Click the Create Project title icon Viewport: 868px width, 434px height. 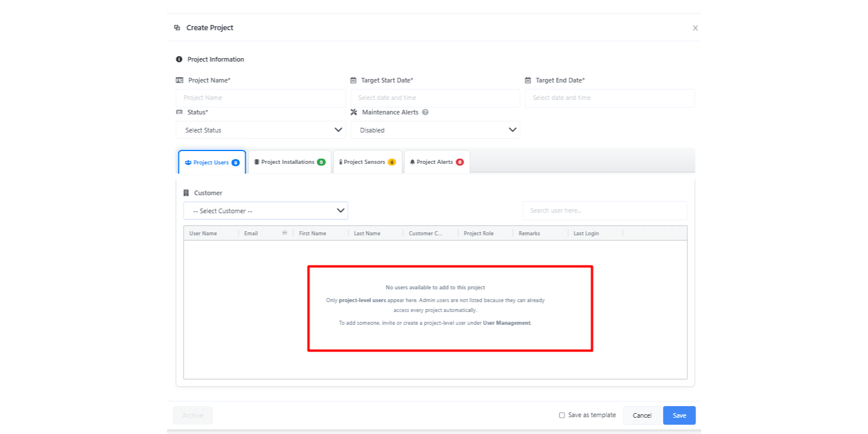pyautogui.click(x=177, y=28)
